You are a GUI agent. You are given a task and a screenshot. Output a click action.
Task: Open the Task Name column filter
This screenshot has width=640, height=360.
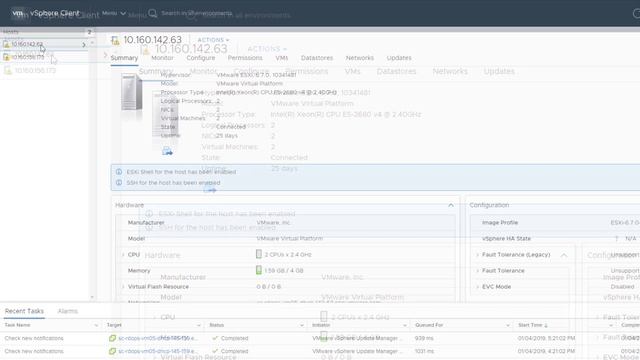(96, 325)
